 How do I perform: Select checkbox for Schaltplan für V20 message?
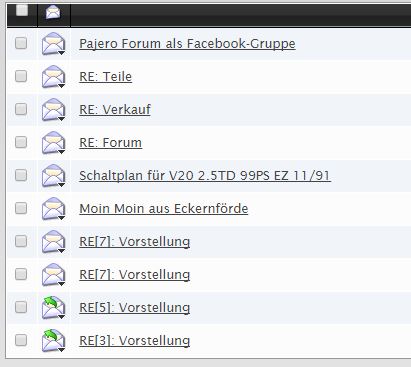point(21,175)
